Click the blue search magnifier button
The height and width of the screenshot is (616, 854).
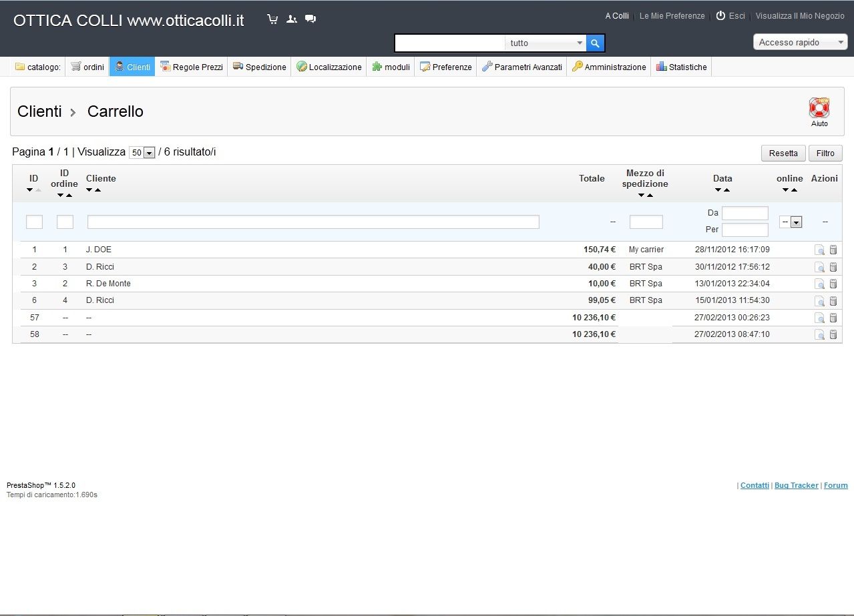(595, 43)
